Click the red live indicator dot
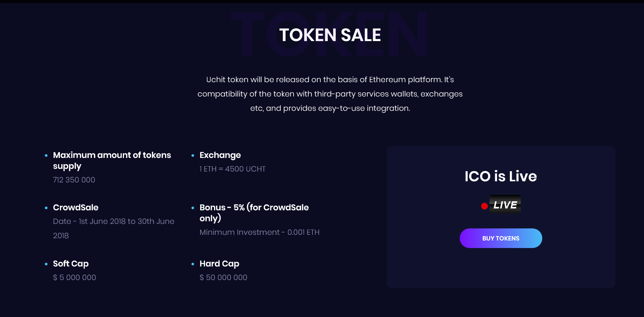This screenshot has height=317, width=644. pyautogui.click(x=485, y=206)
